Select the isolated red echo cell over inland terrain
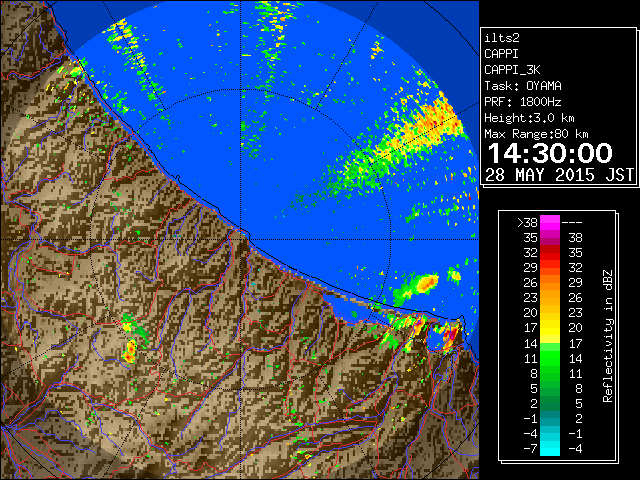Viewport: 640px width, 480px height. 130,353
